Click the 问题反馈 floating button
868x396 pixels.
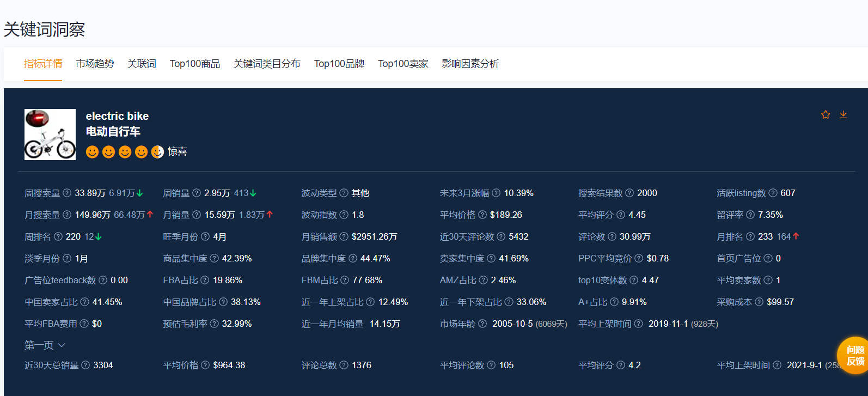pyautogui.click(x=854, y=355)
